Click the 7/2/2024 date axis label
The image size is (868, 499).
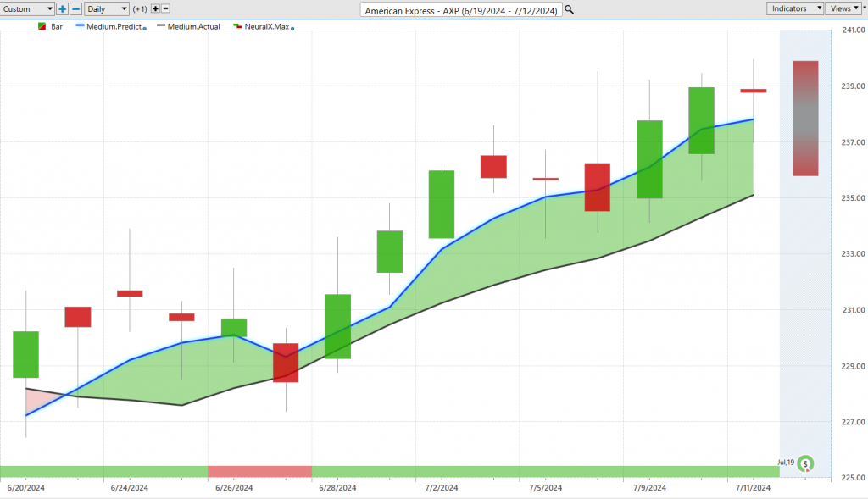coord(441,488)
